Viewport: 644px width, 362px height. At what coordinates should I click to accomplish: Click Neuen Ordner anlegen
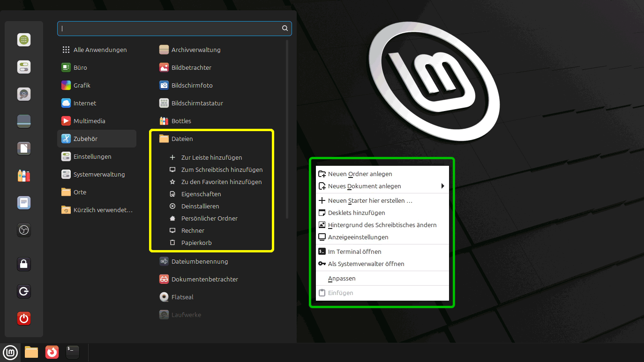click(x=359, y=174)
